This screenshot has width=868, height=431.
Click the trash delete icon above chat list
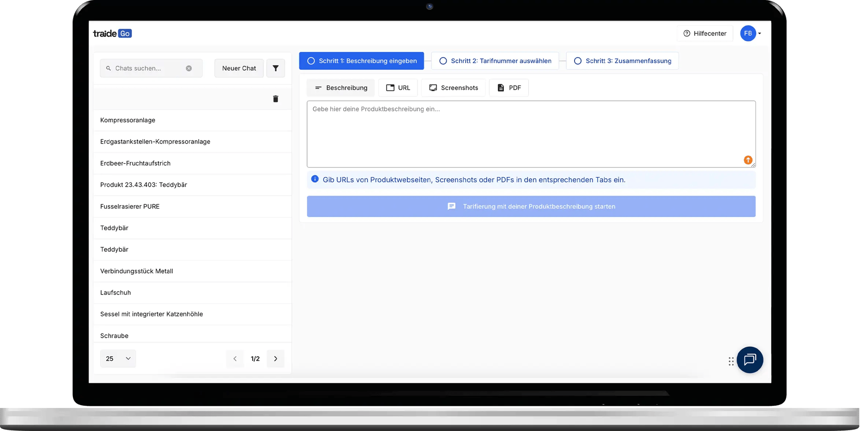276,99
